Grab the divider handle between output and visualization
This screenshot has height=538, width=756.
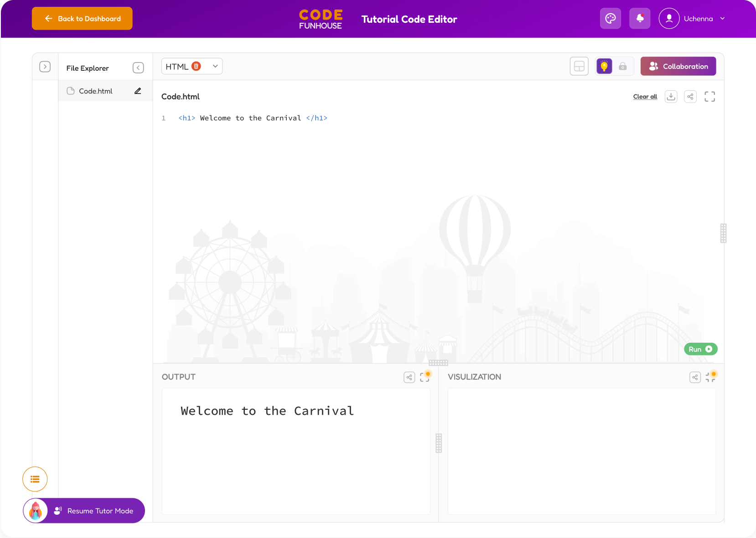439,443
